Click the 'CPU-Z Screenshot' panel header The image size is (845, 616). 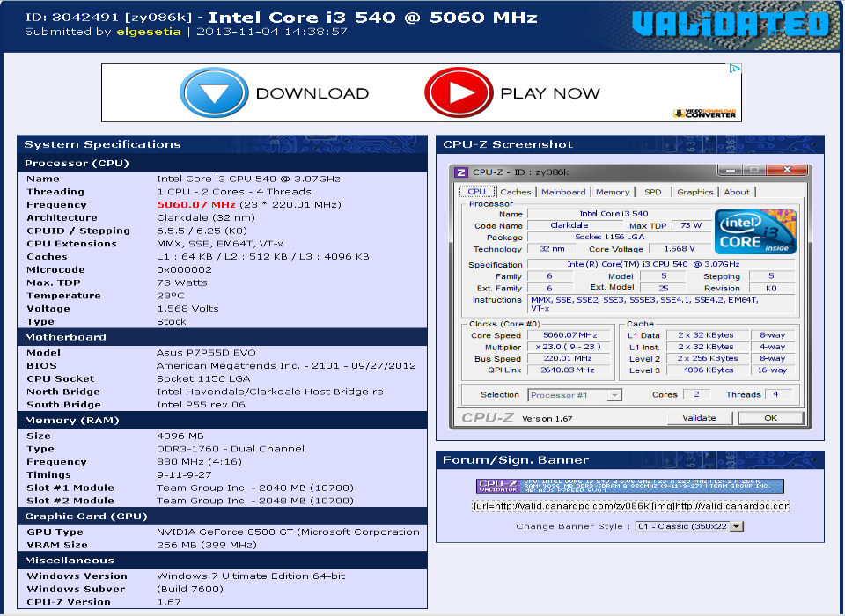pyautogui.click(x=630, y=144)
